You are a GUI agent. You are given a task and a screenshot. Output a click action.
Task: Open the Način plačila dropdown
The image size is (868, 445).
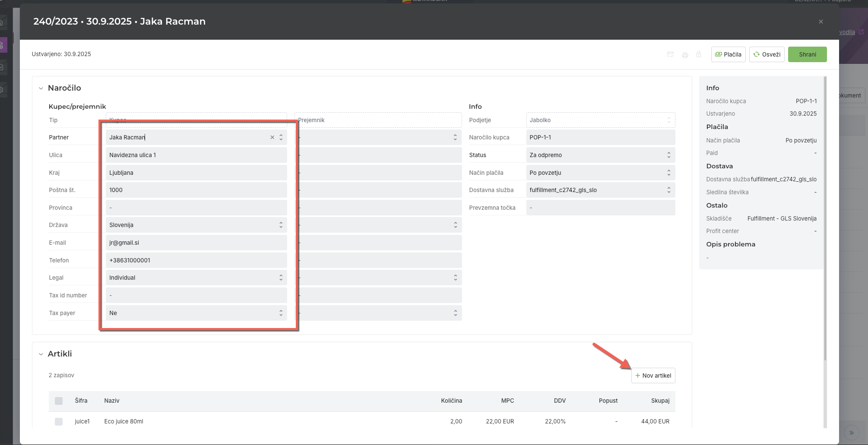click(x=600, y=173)
